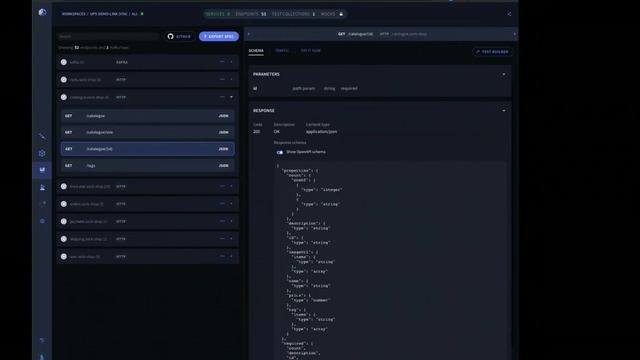The image size is (640, 360).
Task: Collapse the catalogue service row
Action: (231, 97)
